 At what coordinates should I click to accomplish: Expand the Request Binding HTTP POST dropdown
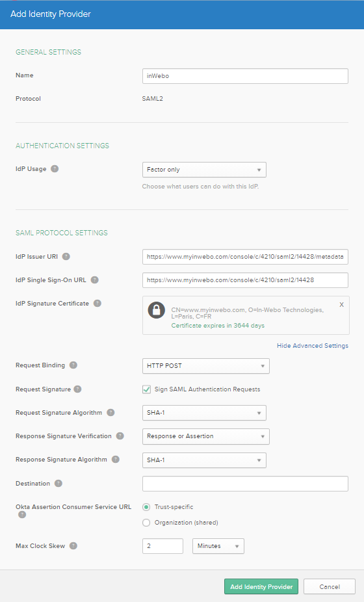pos(206,366)
